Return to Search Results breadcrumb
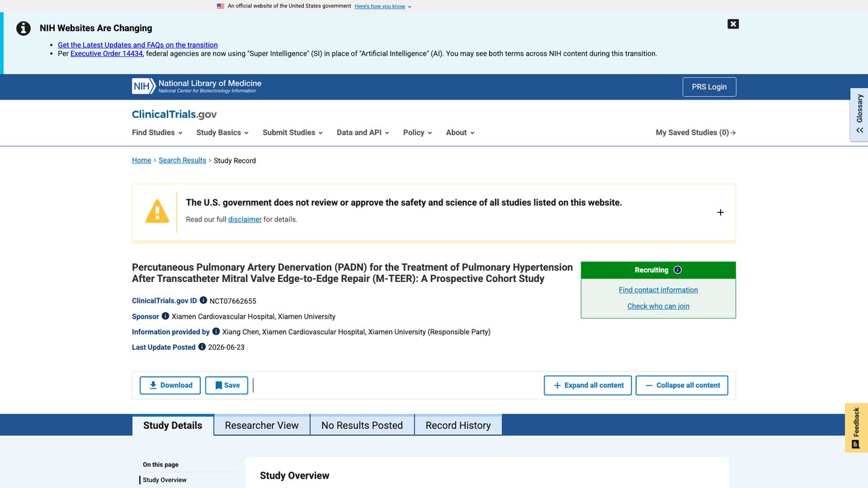The width and height of the screenshot is (868, 488). (182, 161)
